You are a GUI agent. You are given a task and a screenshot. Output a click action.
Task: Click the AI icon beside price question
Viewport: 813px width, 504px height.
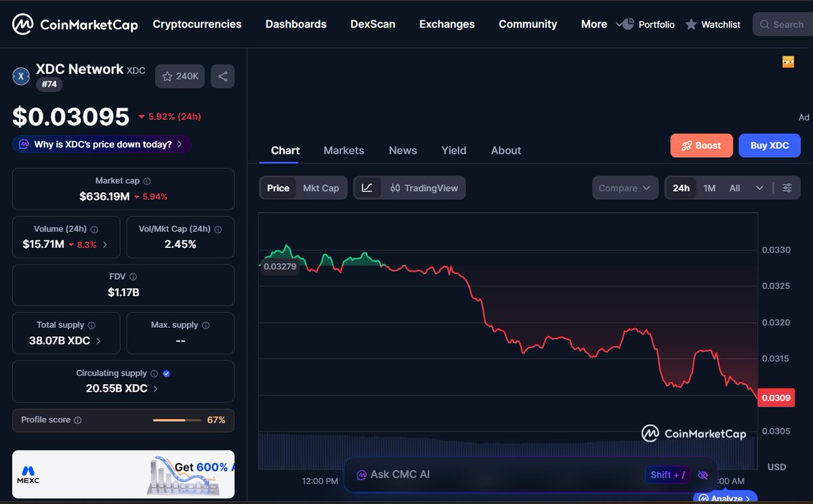pos(24,144)
